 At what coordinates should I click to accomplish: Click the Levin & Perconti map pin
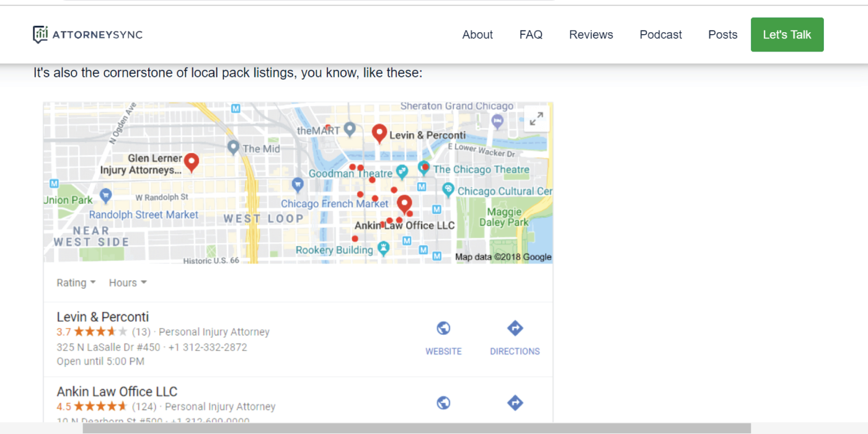pos(379,133)
